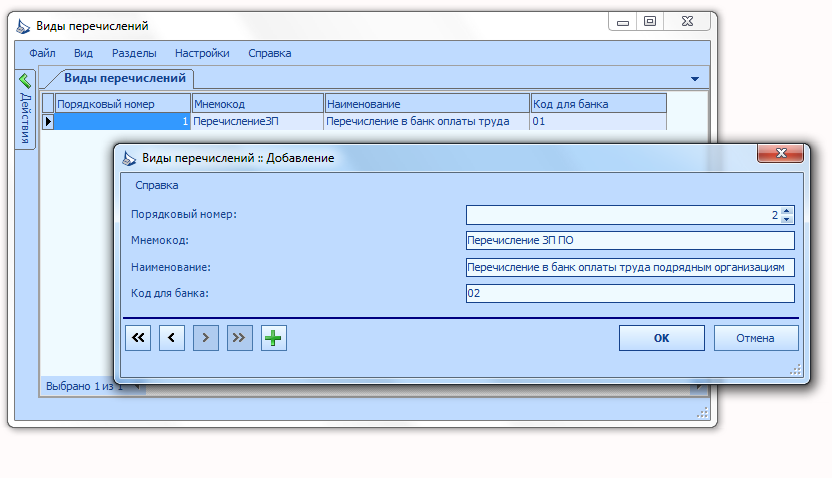Open Справка in main window menu bar
Viewport: 832px width, 478px height.
[270, 53]
